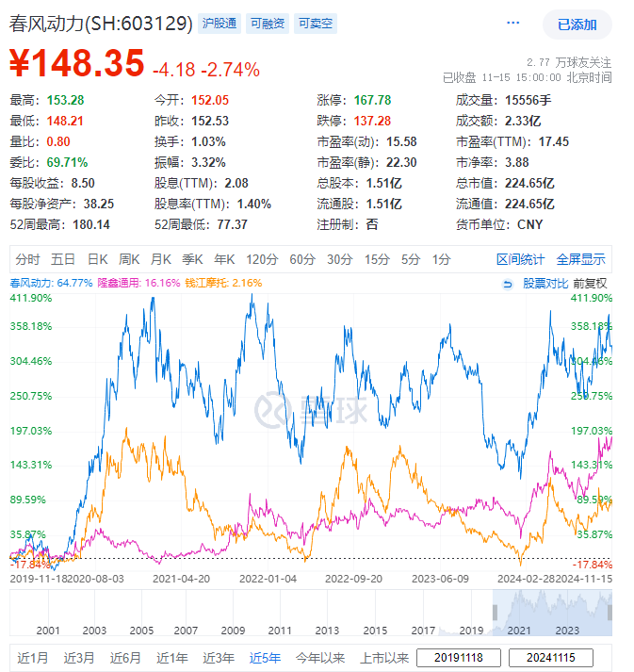Switch to 1分 interval
The height and width of the screenshot is (672, 634).
[441, 259]
